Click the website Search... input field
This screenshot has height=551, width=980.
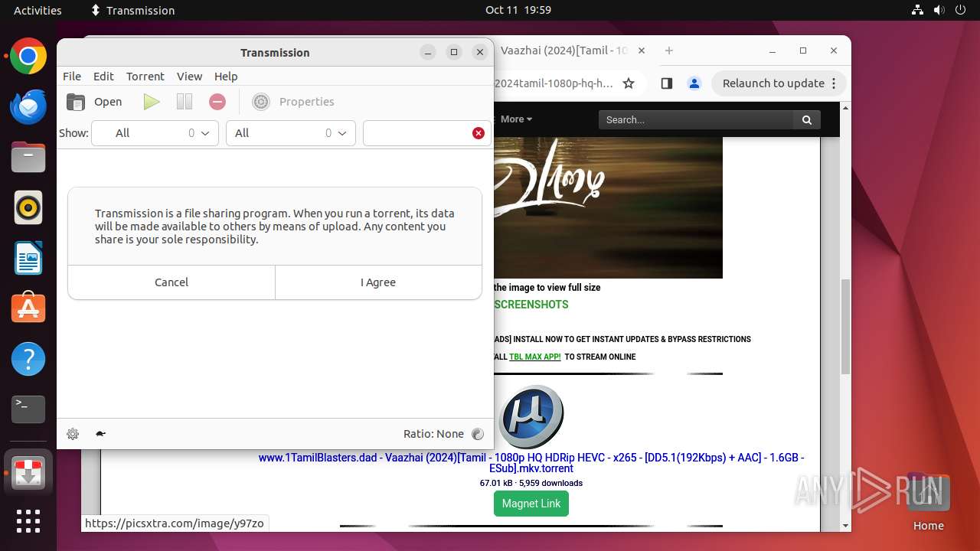tap(696, 119)
